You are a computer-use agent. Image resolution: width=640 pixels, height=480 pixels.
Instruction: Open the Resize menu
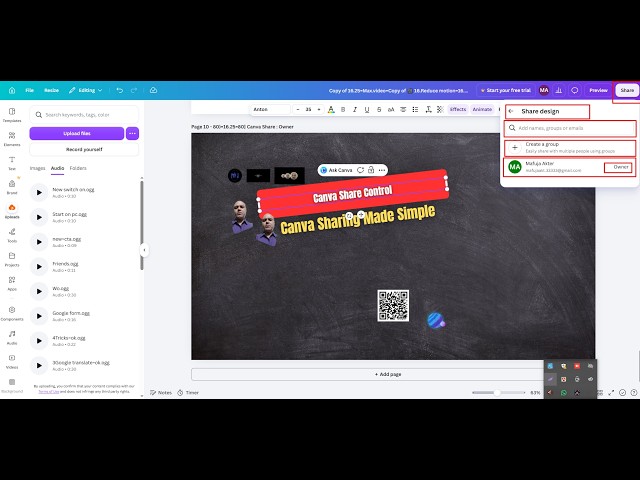tap(51, 90)
